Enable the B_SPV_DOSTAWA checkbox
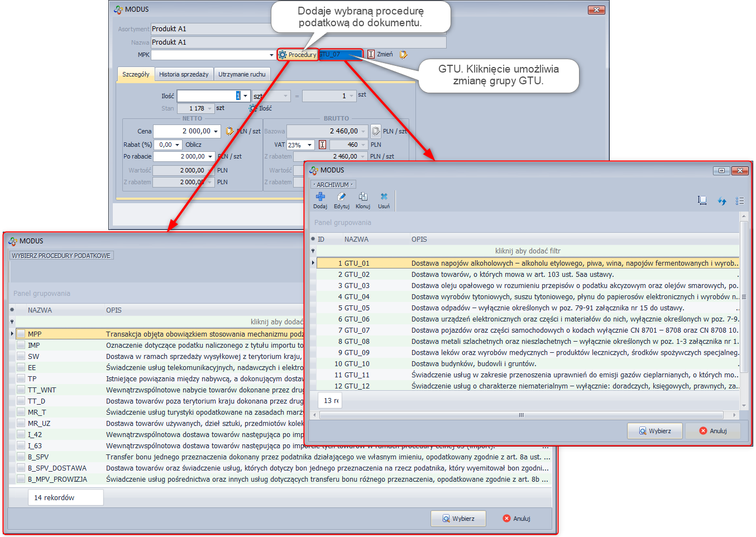This screenshot has width=756, height=537. (x=21, y=468)
